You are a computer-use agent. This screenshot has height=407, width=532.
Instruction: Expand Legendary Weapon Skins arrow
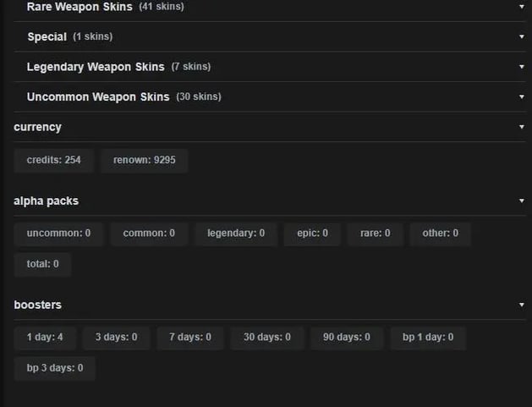click(x=522, y=67)
